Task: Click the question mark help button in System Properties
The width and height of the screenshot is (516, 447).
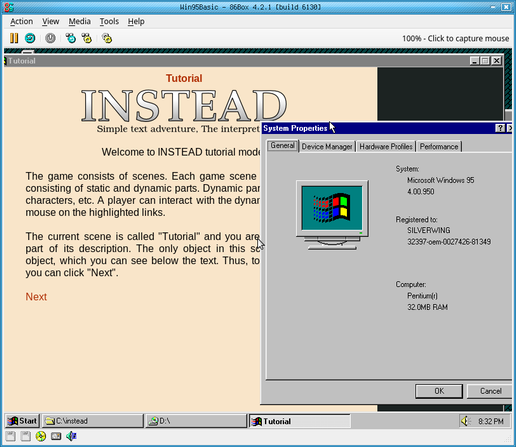Action: [x=500, y=128]
